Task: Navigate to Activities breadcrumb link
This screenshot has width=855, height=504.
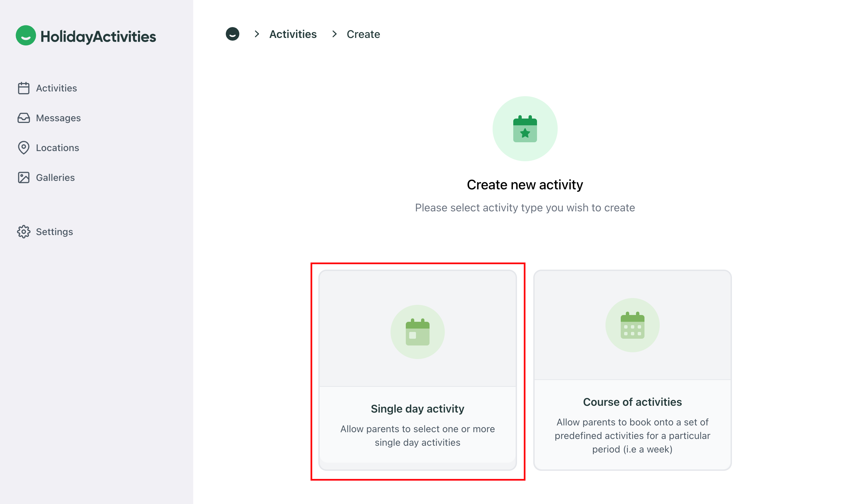Action: pyautogui.click(x=293, y=34)
